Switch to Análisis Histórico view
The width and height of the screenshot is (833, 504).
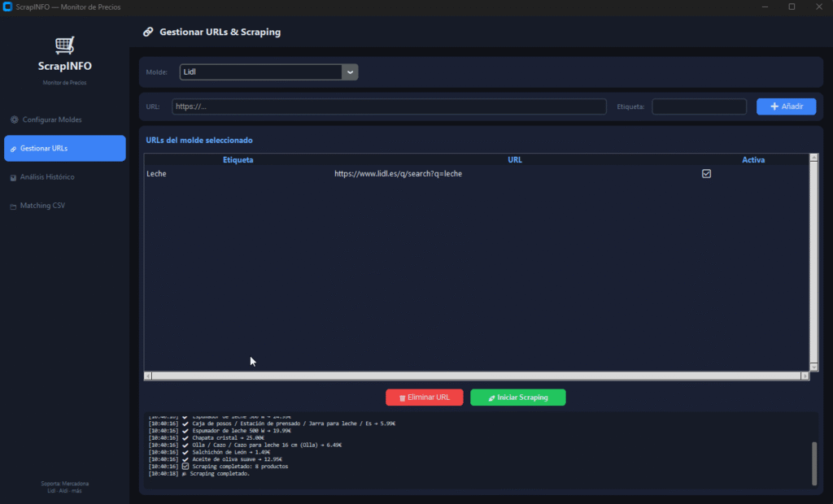[x=47, y=177]
